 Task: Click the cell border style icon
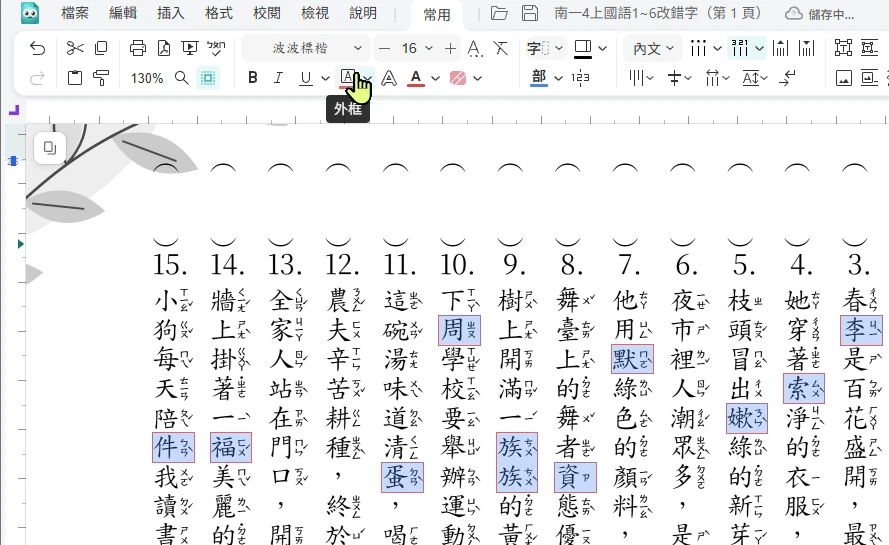point(583,49)
